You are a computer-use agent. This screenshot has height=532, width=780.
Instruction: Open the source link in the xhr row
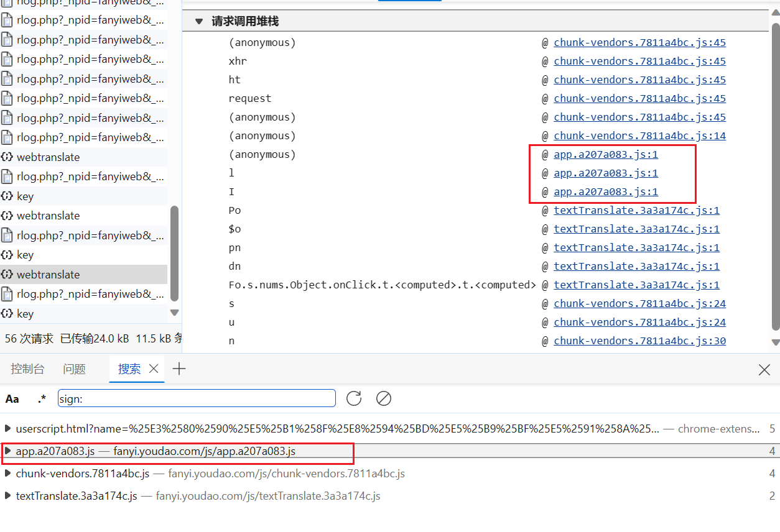click(639, 61)
